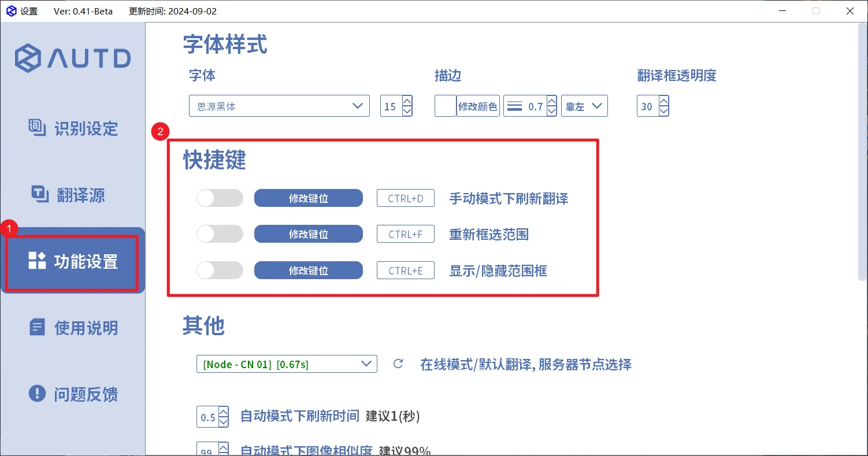Click the AUTD logo in sidebar

click(x=73, y=58)
